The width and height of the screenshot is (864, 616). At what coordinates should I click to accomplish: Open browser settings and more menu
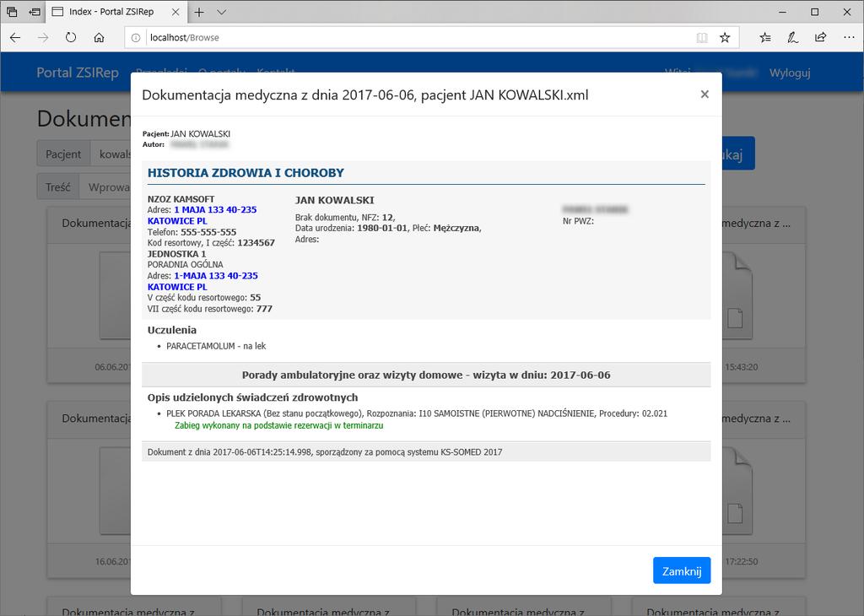[849, 37]
